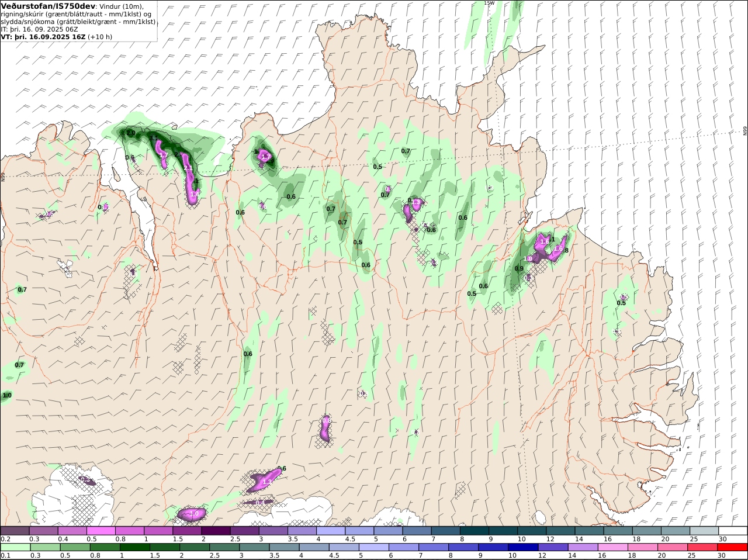Select the dark purple 2 swatch in top legend

coord(216,531)
